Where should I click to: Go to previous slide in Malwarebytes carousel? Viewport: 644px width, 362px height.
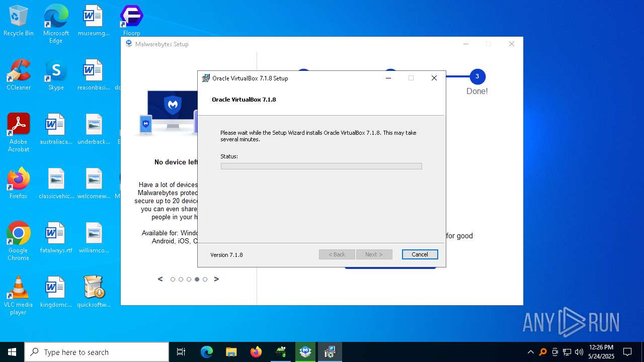coord(160,279)
